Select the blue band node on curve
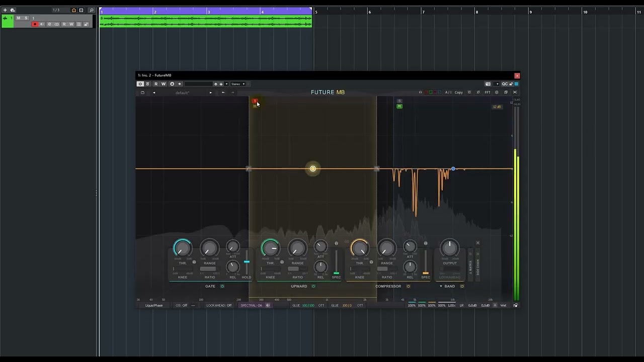This screenshot has height=362, width=644. coord(453,168)
